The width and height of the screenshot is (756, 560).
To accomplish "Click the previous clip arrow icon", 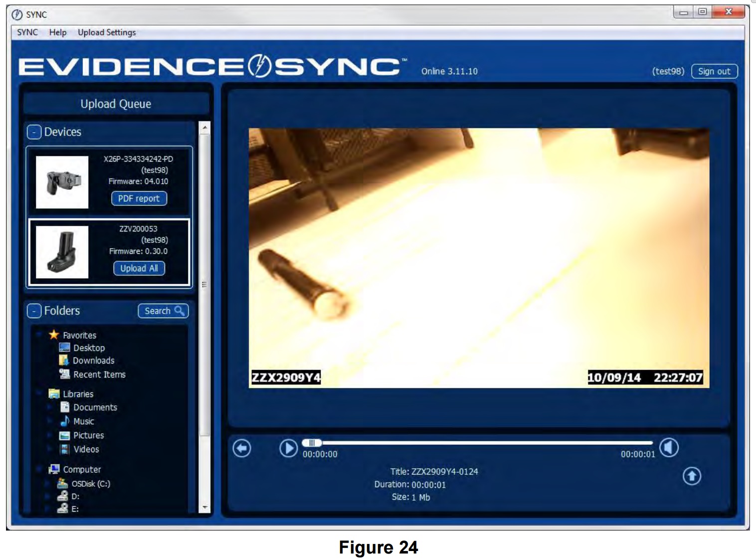I will (241, 448).
